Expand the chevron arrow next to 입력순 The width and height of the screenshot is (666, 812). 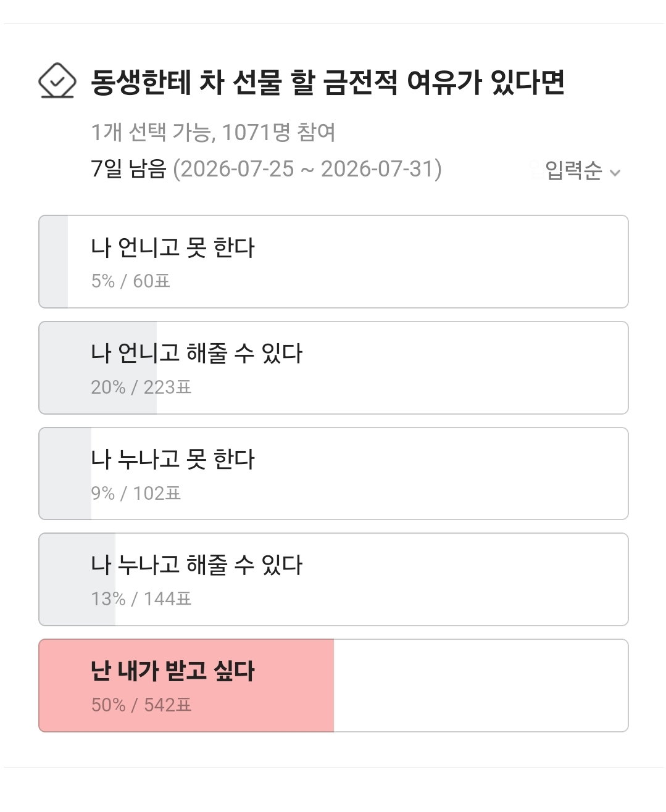click(615, 172)
